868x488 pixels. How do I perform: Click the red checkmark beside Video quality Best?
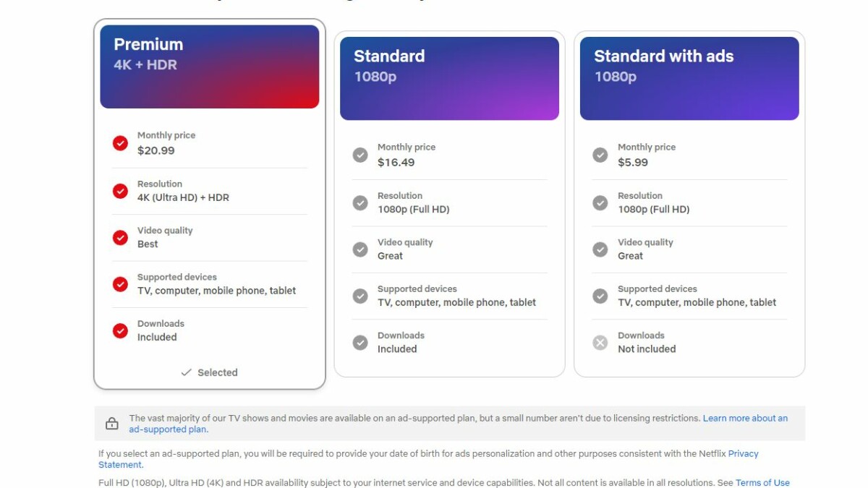point(120,237)
